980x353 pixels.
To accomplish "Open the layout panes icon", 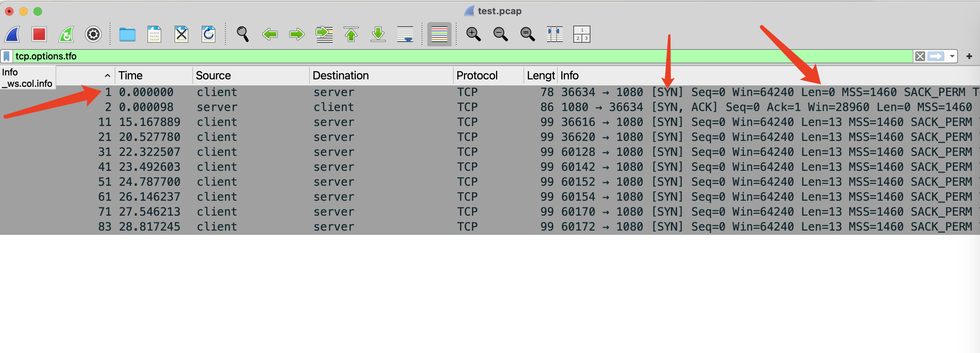I will (x=581, y=34).
